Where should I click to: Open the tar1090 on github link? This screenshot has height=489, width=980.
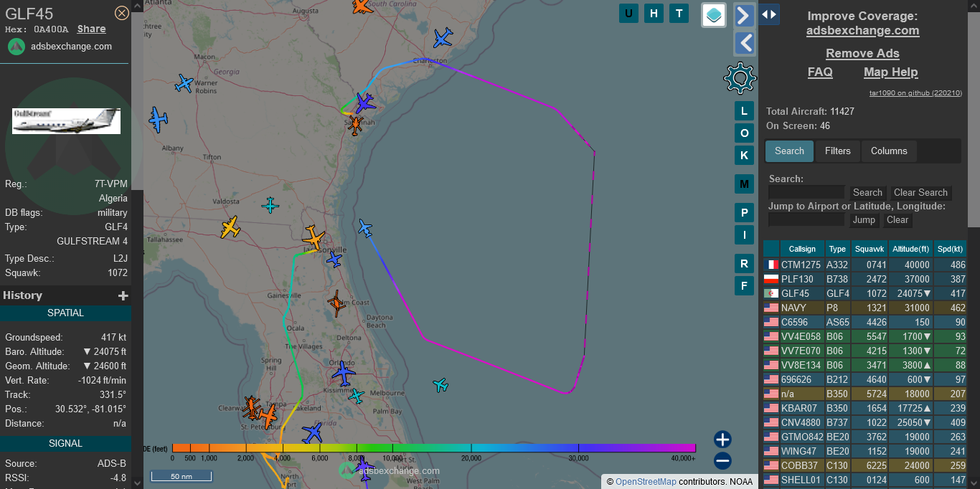[915, 93]
